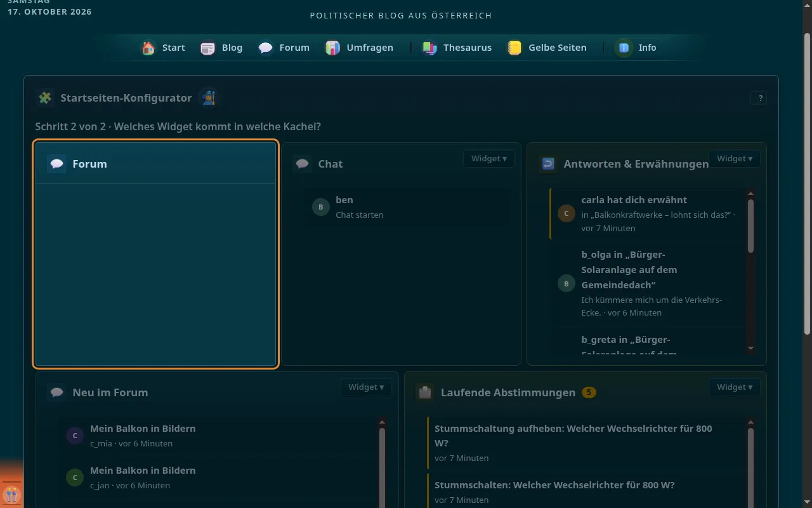This screenshot has width=812, height=508.
Task: Click the speech bubble icon in highlighted Forum tile
Action: pos(57,164)
